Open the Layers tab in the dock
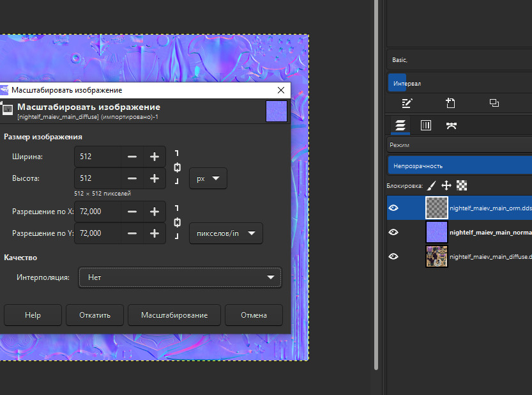 [400, 125]
